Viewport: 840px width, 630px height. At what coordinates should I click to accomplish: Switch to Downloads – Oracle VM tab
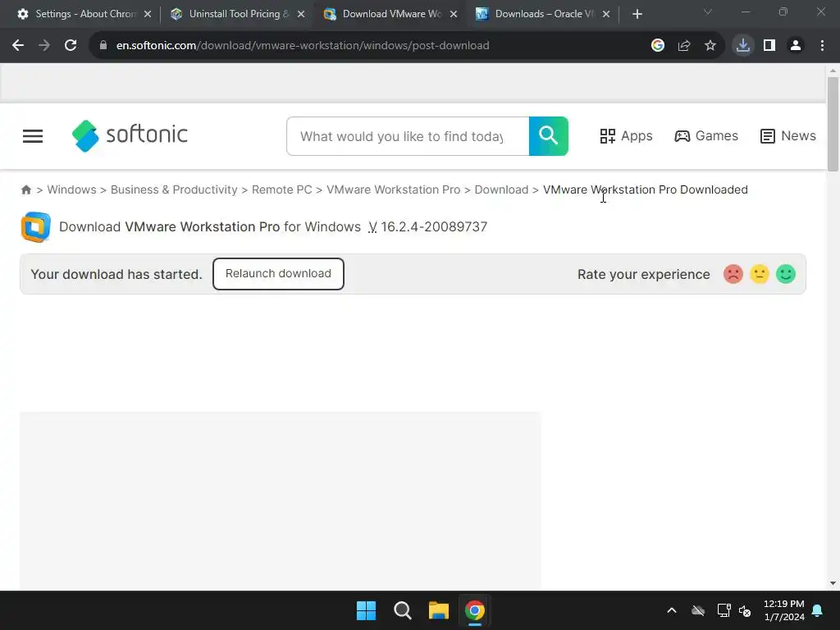(545, 14)
